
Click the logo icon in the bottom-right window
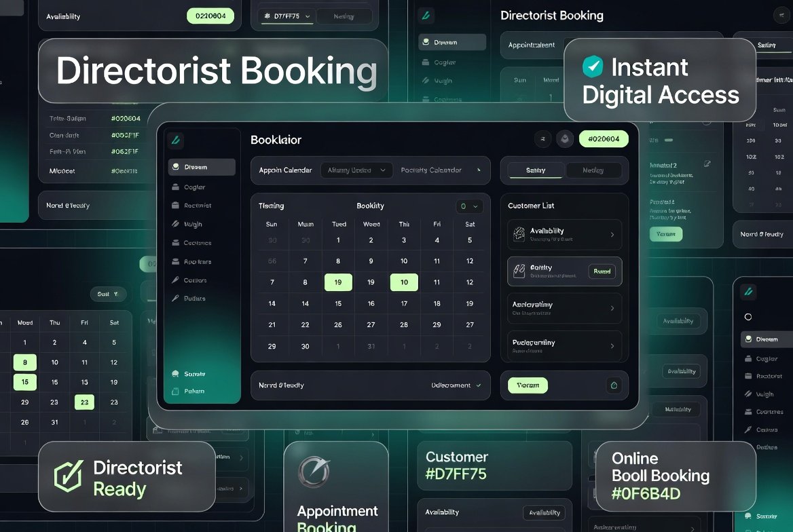click(748, 291)
